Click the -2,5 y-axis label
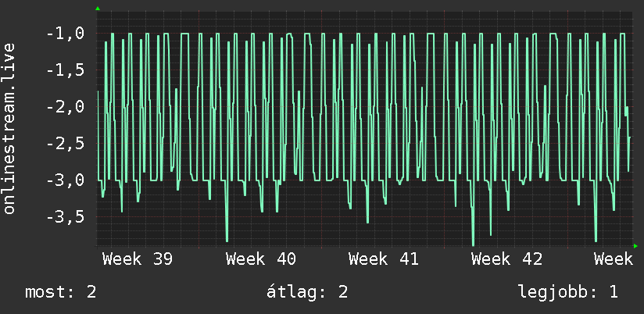644x314 pixels. tap(66, 144)
